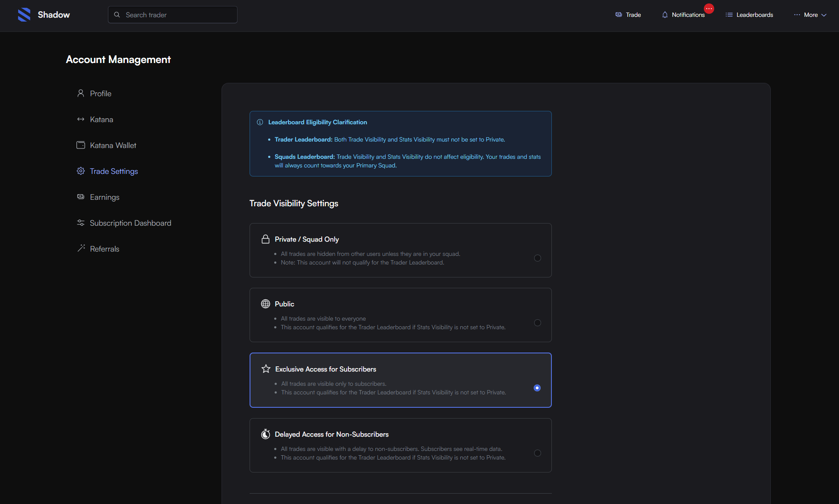
Task: Click the Katana Wallet icon in sidebar
Action: pyautogui.click(x=81, y=145)
